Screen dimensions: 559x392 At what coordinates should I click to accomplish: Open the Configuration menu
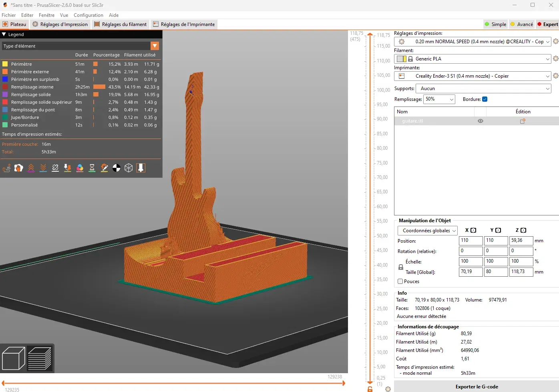tap(88, 15)
